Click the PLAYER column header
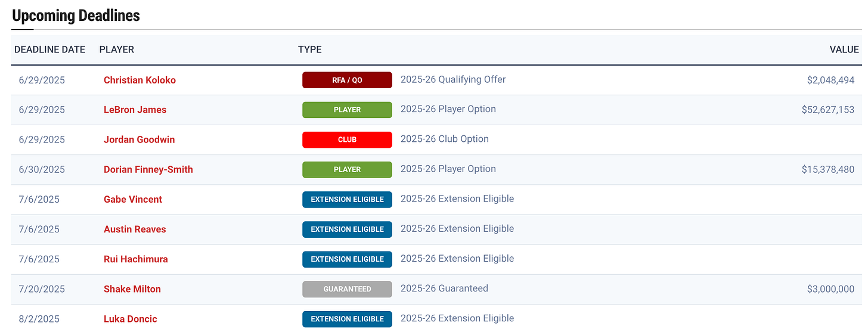This screenshot has height=332, width=868. [x=116, y=49]
